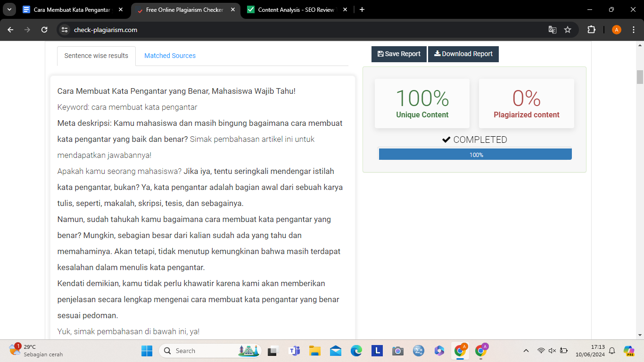This screenshot has height=362, width=644.
Task: Show hidden system tray icons chevron
Action: (x=526, y=351)
